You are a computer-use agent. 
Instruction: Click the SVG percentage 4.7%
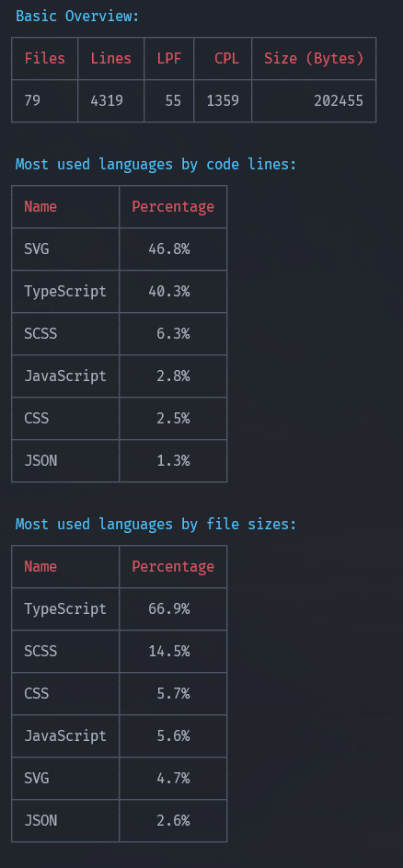[173, 778]
